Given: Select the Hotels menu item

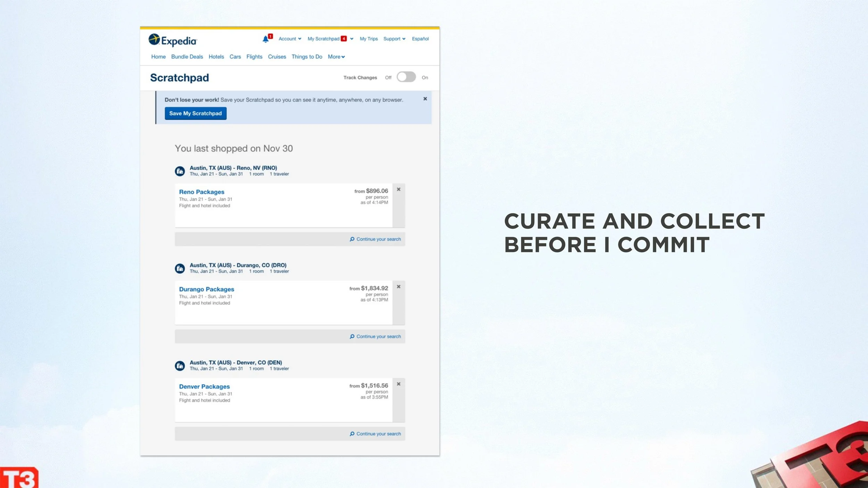Looking at the screenshot, I should pyautogui.click(x=216, y=57).
